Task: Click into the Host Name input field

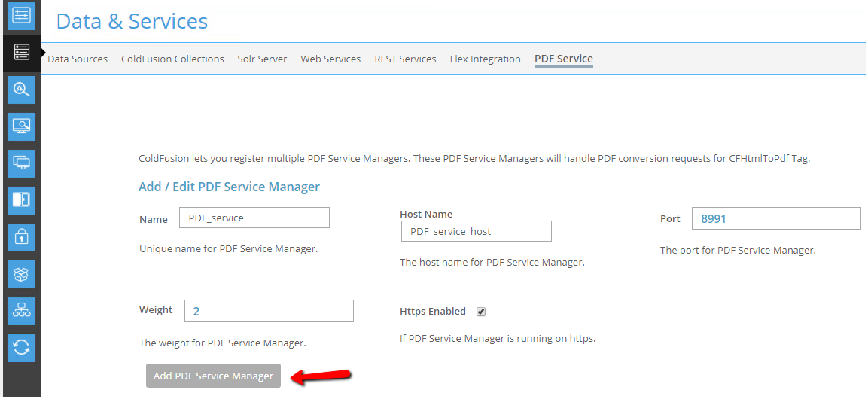Action: 476,231
